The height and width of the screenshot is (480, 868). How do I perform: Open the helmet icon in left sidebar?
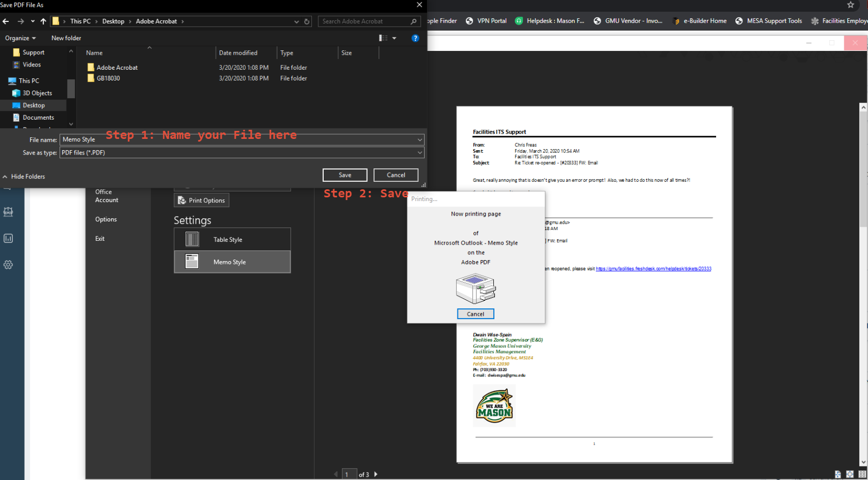[8, 212]
